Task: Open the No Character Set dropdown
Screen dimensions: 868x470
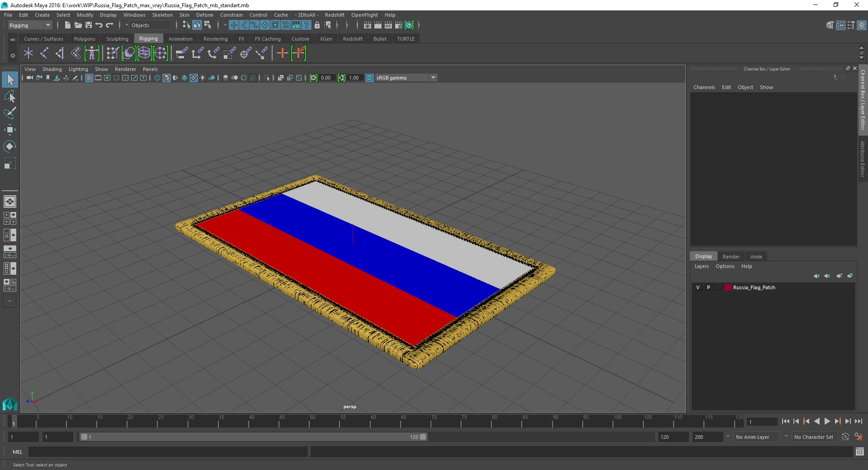Action: click(x=814, y=437)
